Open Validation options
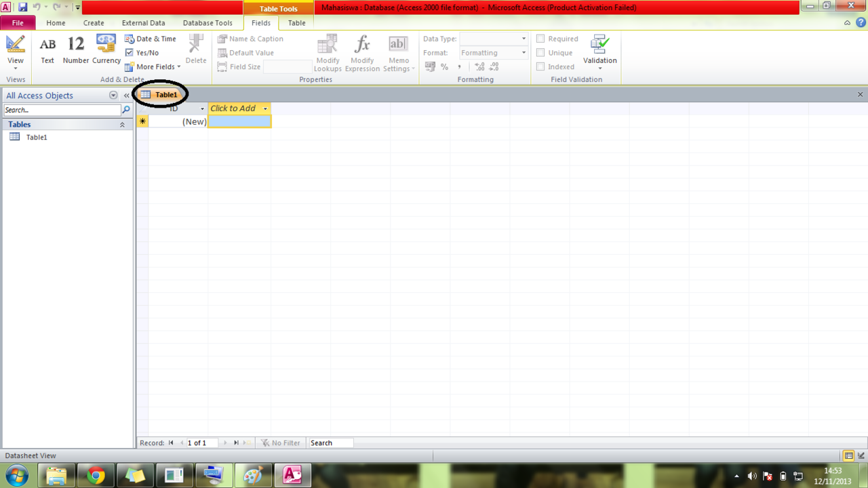The image size is (868, 488). [x=600, y=53]
